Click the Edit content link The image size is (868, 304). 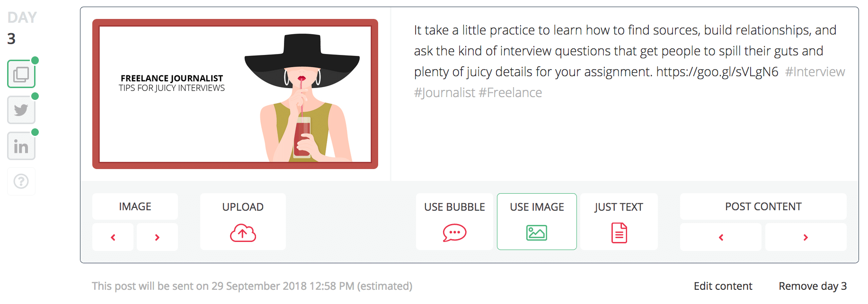[723, 286]
